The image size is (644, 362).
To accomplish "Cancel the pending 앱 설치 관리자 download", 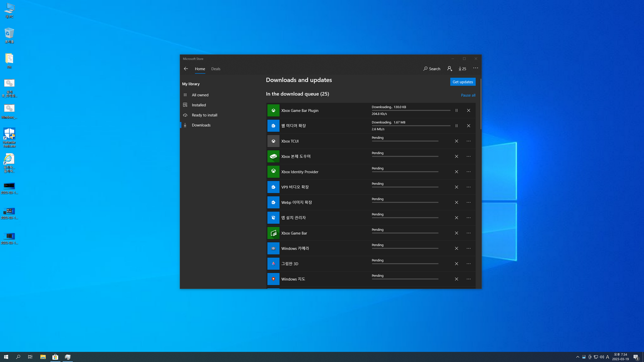I will click(457, 218).
